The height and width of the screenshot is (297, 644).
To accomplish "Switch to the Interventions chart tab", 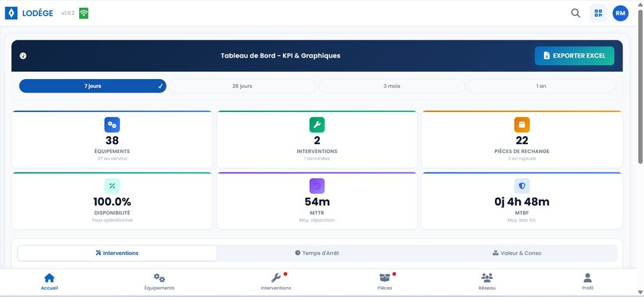I will [117, 253].
